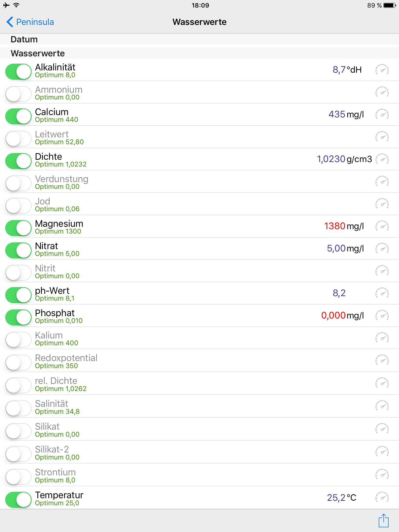Viewport: 399px width, 532px height.
Task: Enable the Redoxpotential switch
Action: (18, 363)
